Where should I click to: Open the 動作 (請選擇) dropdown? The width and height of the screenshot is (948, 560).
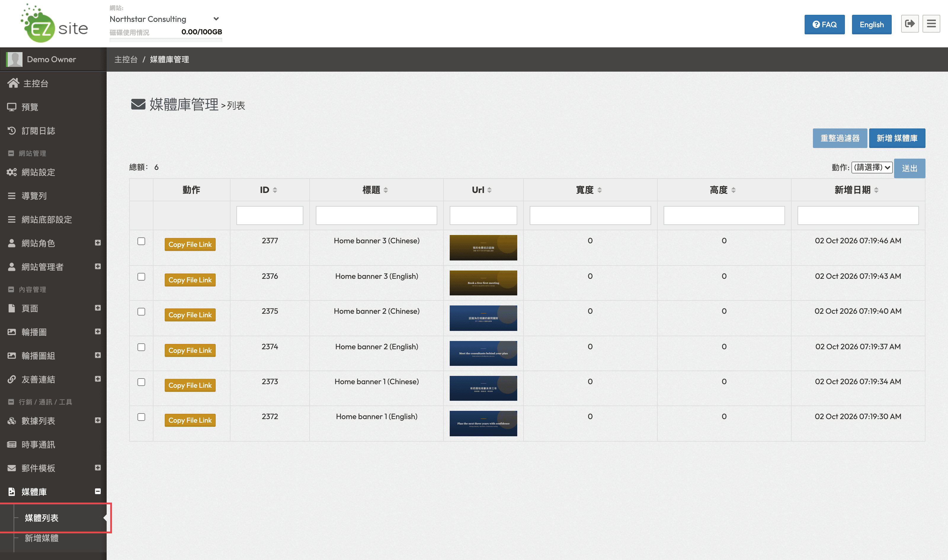pos(872,167)
